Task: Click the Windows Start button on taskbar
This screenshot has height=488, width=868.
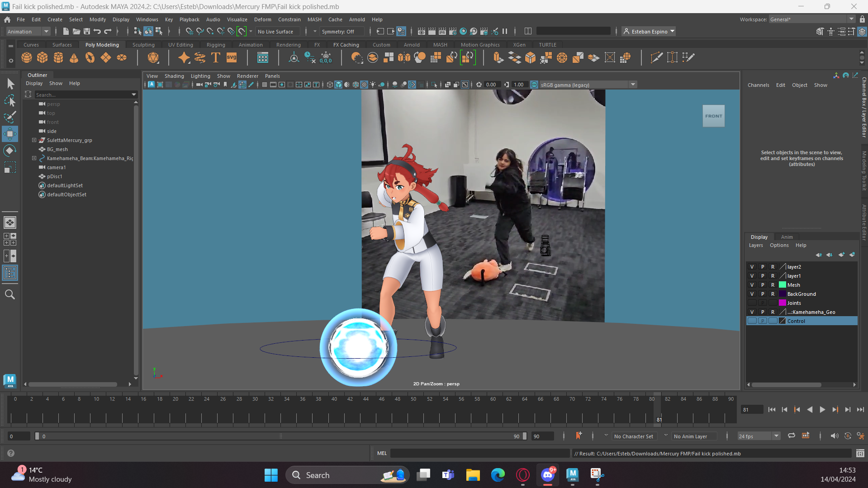Action: pos(271,475)
